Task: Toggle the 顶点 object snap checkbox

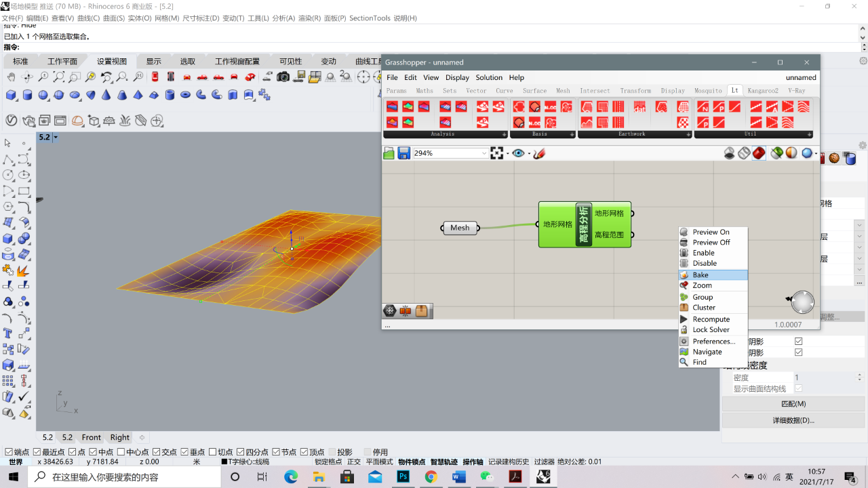Action: point(304,452)
